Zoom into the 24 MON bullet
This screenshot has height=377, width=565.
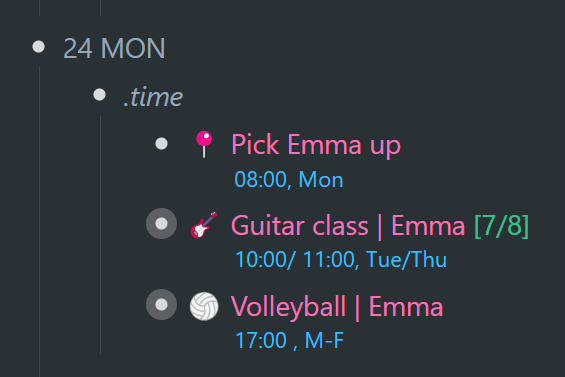pos(39,47)
